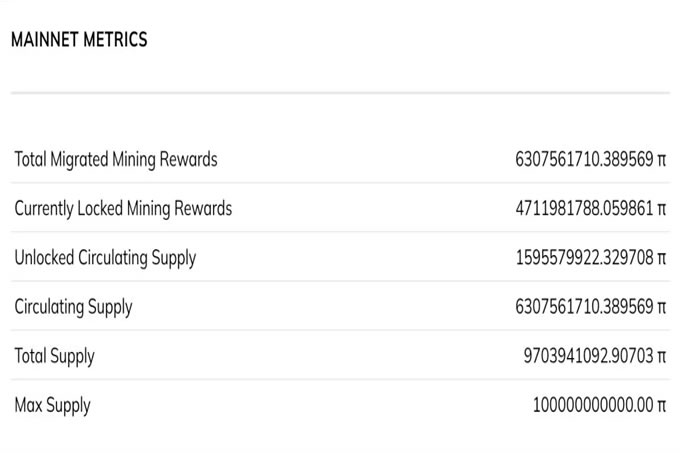
Task: Select the π symbol beside Total Supply value
Action: pos(661,357)
